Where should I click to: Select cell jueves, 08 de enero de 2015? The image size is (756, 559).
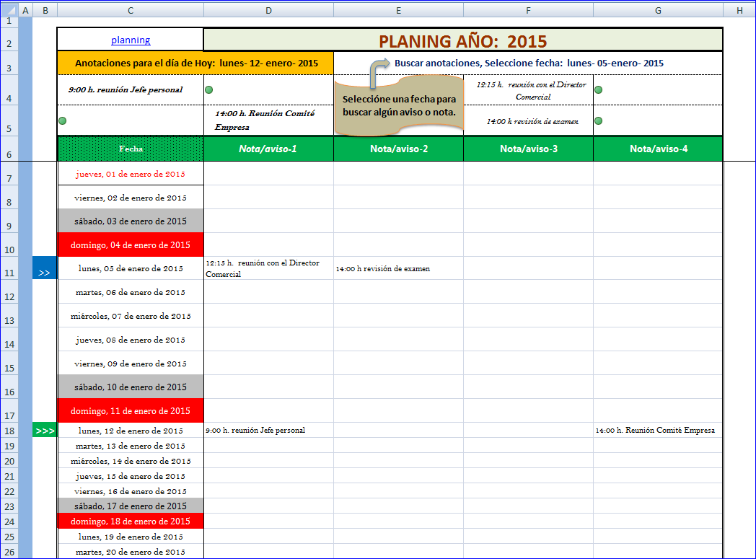click(x=131, y=340)
